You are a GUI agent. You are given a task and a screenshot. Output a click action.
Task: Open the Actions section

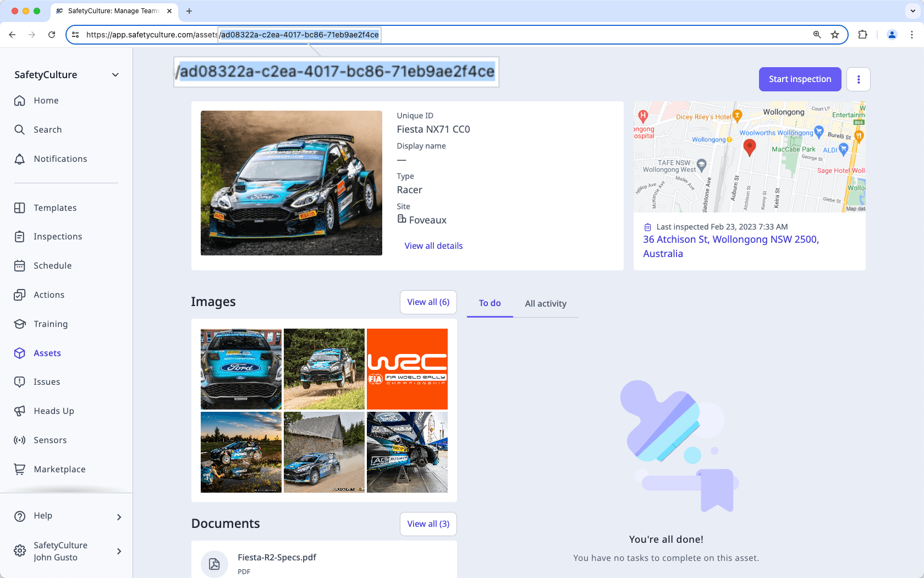click(x=49, y=295)
